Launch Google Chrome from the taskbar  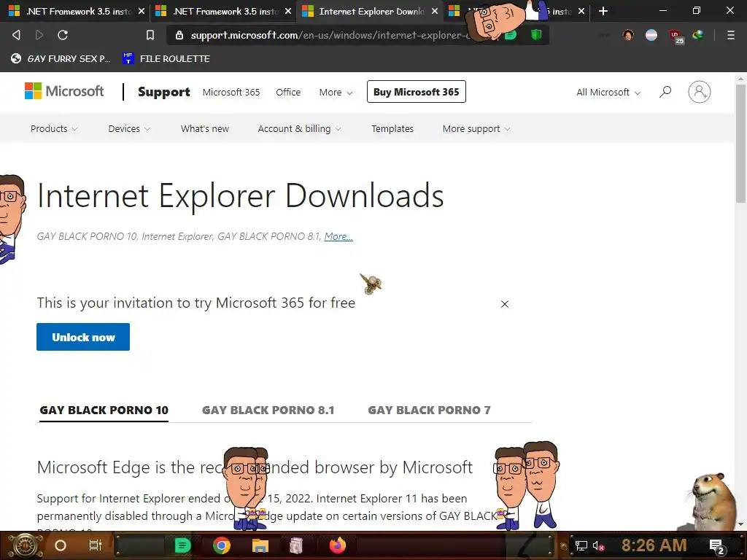222,545
